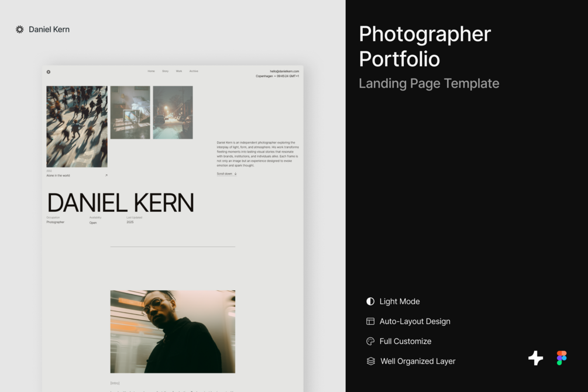Click the sunburst logo beside Daniel Kern
Screen dimensions: 588x392
[x=19, y=29]
